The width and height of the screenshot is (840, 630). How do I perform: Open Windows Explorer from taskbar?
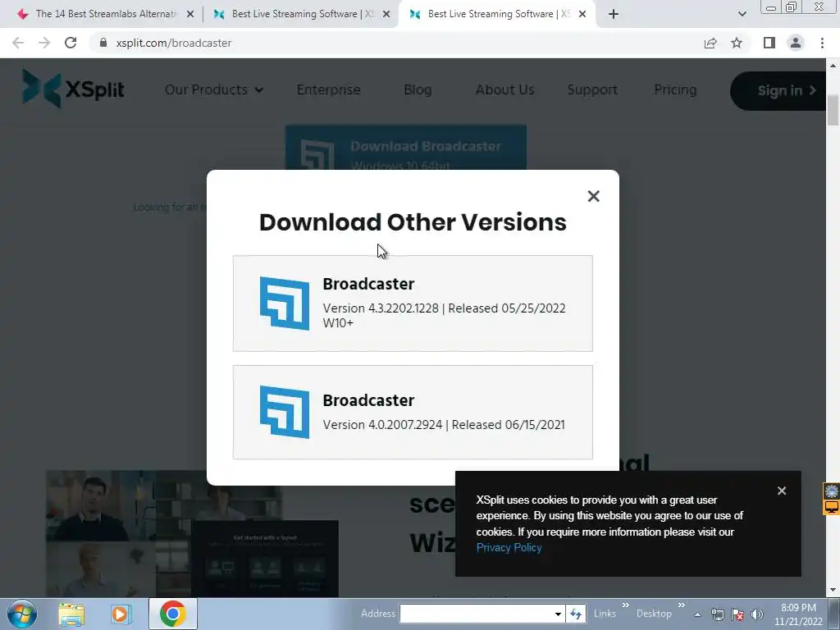[x=71, y=614]
